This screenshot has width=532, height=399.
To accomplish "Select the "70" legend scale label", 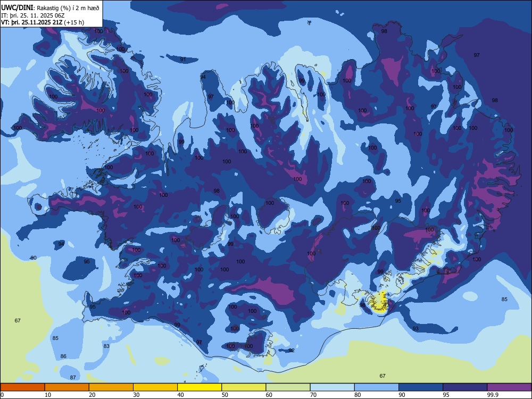I will pyautogui.click(x=313, y=395).
